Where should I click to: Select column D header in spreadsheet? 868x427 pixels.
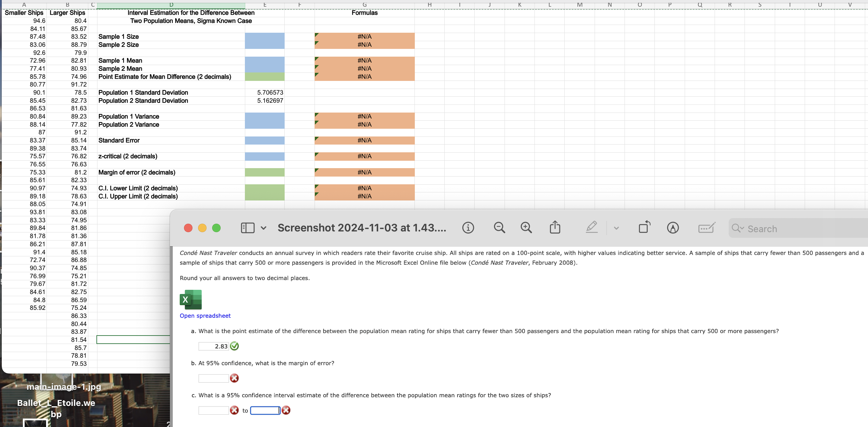(x=171, y=5)
